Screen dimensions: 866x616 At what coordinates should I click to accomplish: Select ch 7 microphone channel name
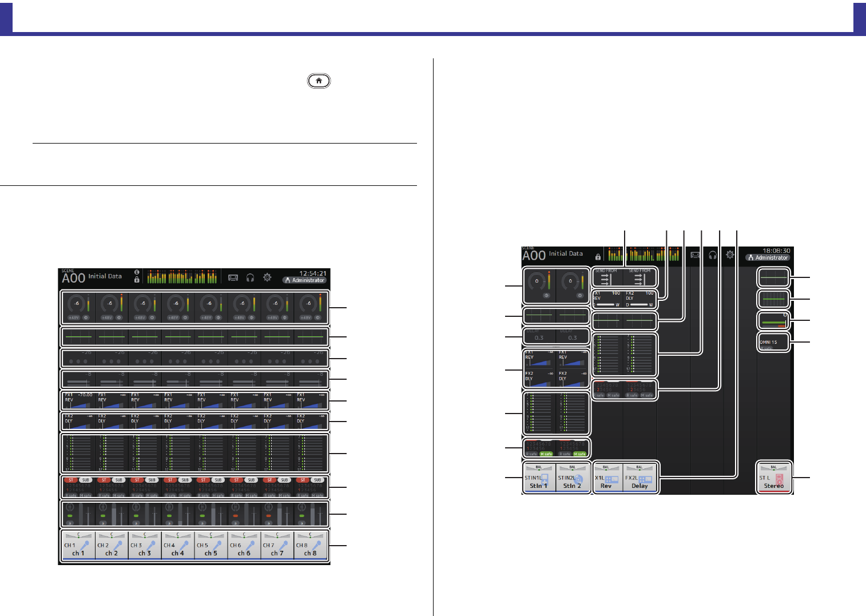(277, 546)
